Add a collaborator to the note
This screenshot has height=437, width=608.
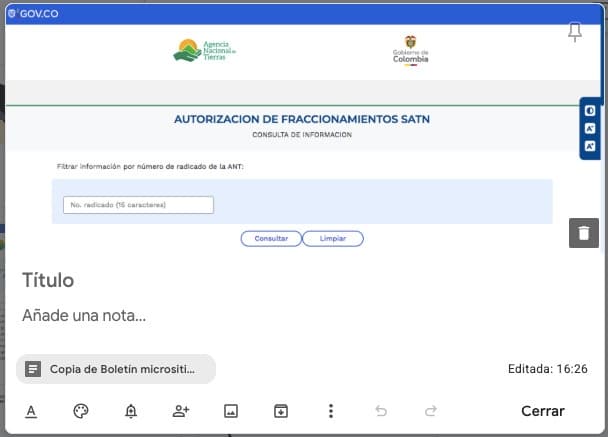[x=181, y=411]
